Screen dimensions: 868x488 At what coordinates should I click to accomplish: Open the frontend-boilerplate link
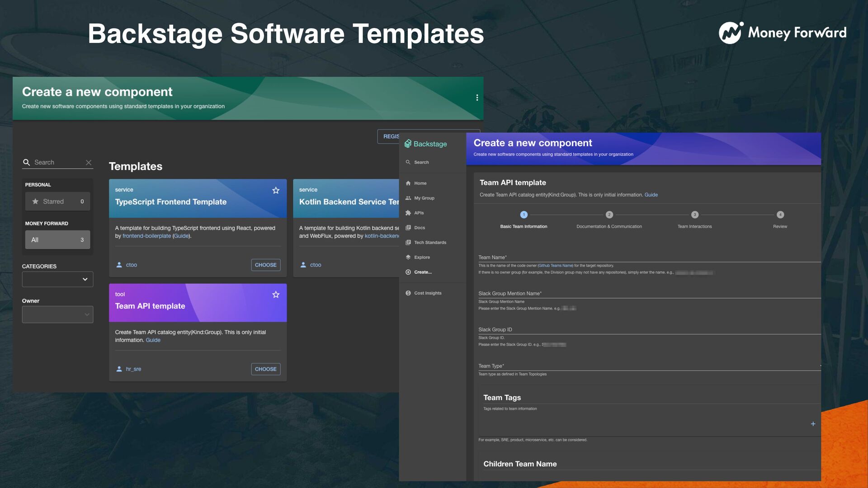146,236
